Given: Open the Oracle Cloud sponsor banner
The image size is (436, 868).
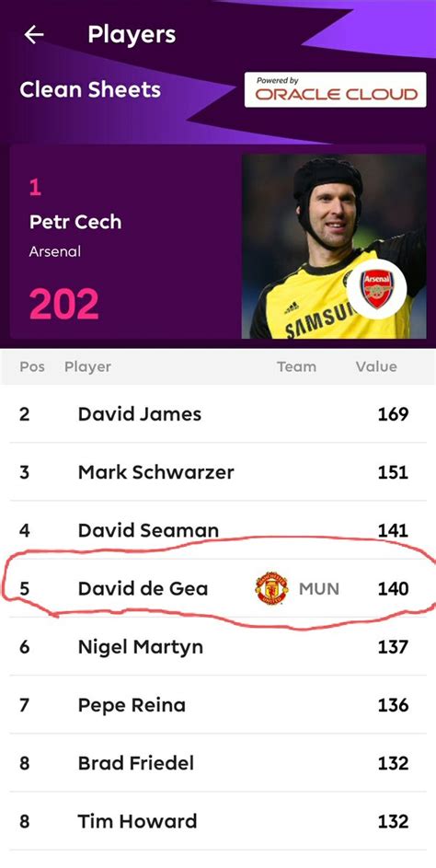Looking at the screenshot, I should (x=336, y=89).
